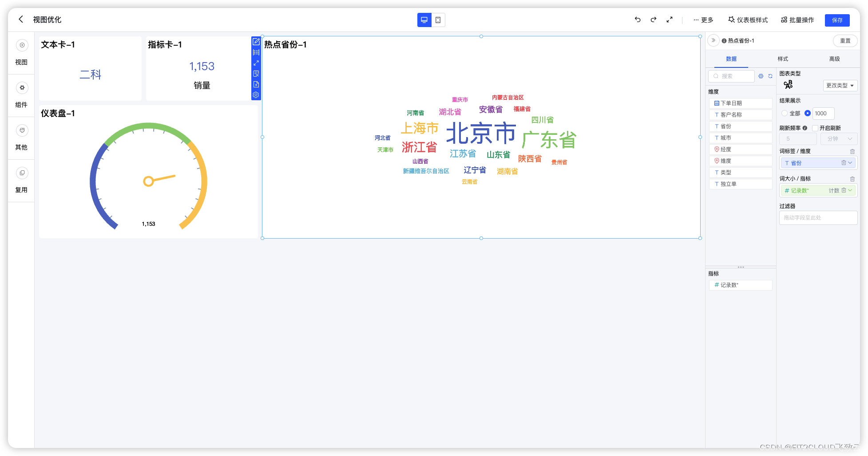
Task: Enable the 开启刷新 checkbox
Action: pos(816,128)
